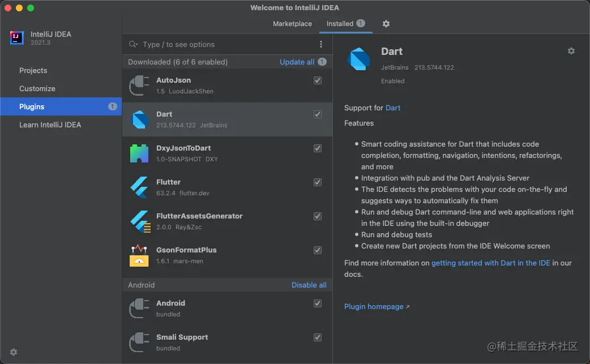The image size is (590, 364).
Task: Uncheck the Flutter plugin checkbox
Action: tap(318, 182)
